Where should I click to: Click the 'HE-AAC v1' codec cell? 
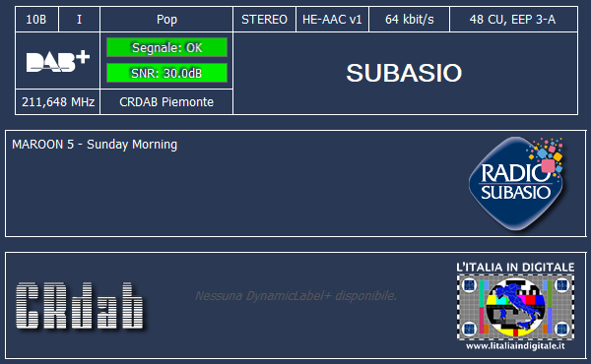pos(332,20)
